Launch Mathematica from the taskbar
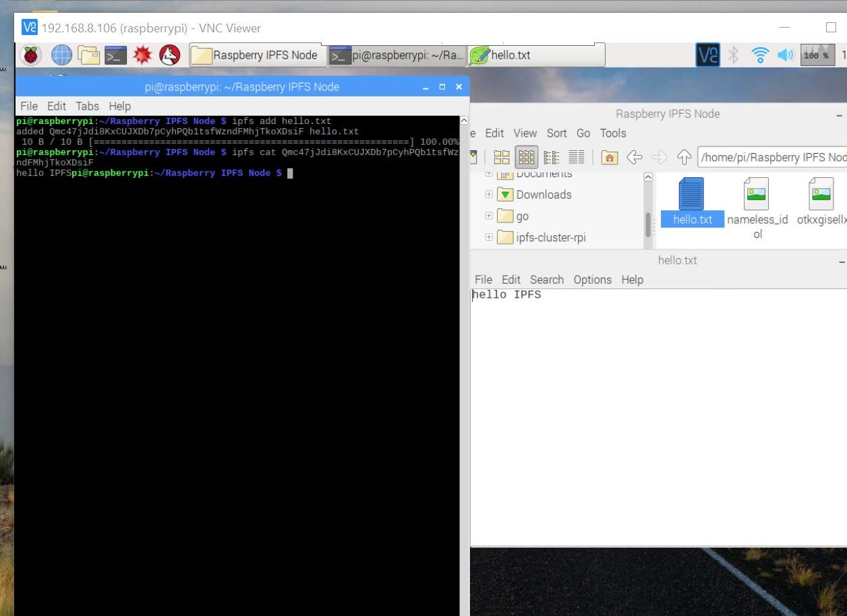Image resolution: width=847 pixels, height=616 pixels. 142,55
